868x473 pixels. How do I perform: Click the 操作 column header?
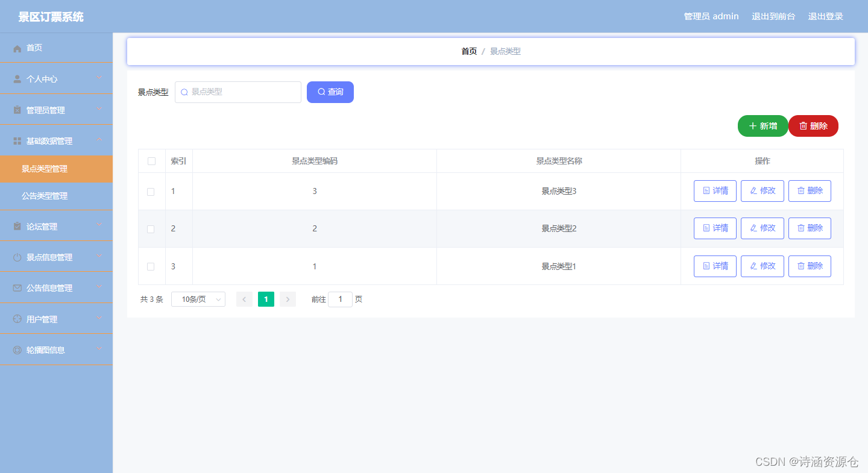[x=763, y=161]
